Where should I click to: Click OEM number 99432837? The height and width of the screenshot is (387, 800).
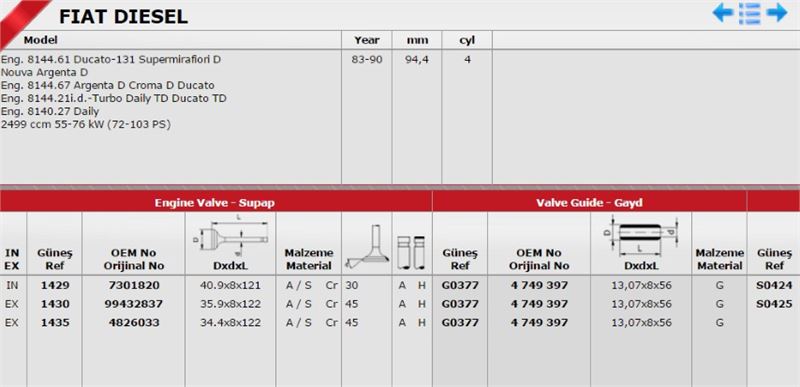[134, 304]
